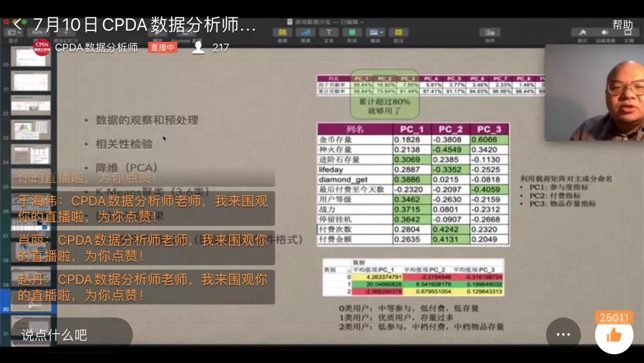Select slide 22 thumbnail in navigator
Screen dimensions: 644x363
31,105
